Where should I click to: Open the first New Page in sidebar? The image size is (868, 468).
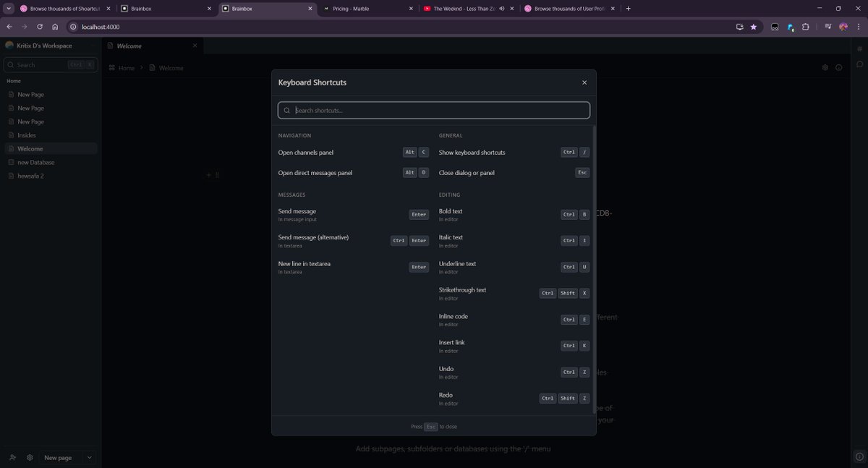[x=51, y=95]
